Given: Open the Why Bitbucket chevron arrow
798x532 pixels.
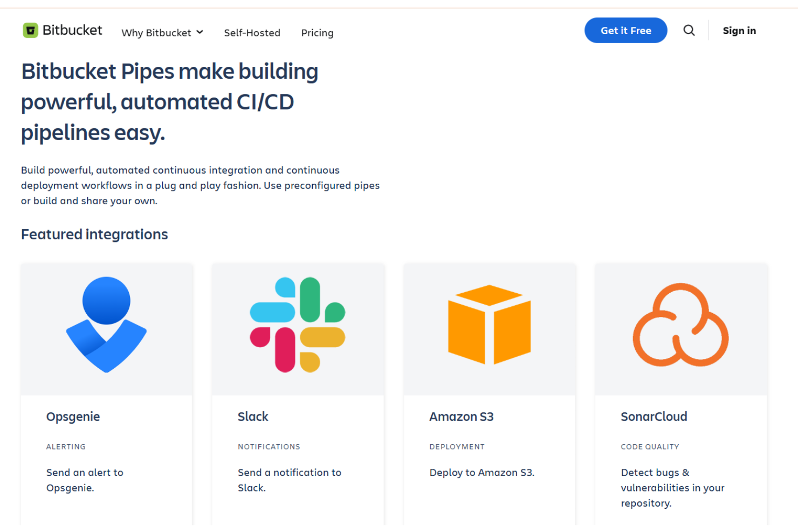Looking at the screenshot, I should point(200,32).
